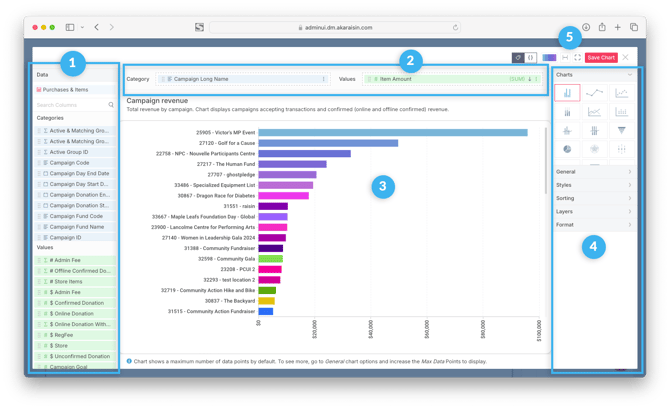The width and height of the screenshot is (670, 409).
Task: Select Campaign Day End Date field
Action: (75, 174)
